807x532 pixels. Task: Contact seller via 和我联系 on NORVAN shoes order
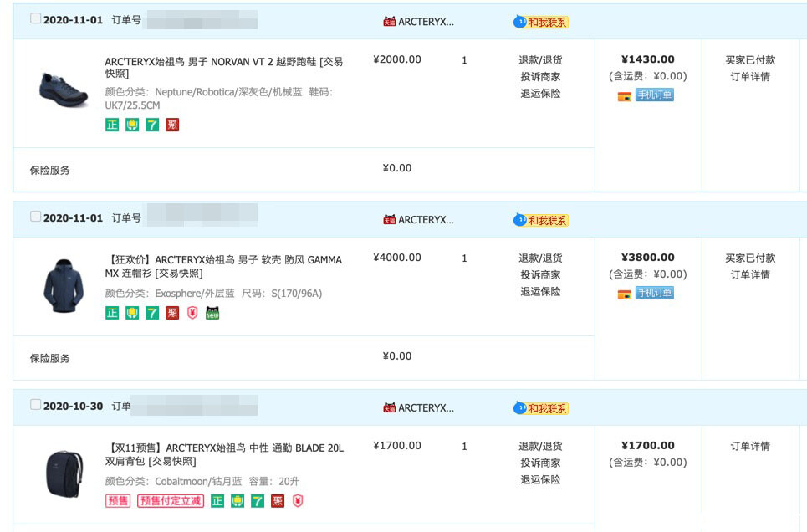coord(541,22)
